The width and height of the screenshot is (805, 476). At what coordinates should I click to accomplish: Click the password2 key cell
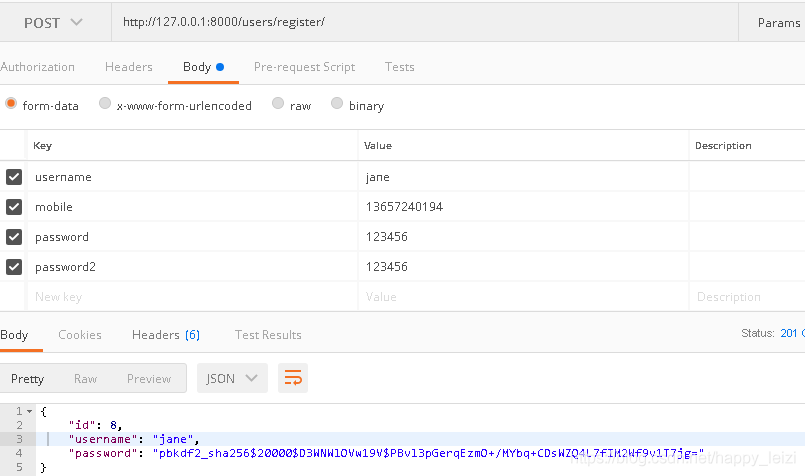point(192,267)
